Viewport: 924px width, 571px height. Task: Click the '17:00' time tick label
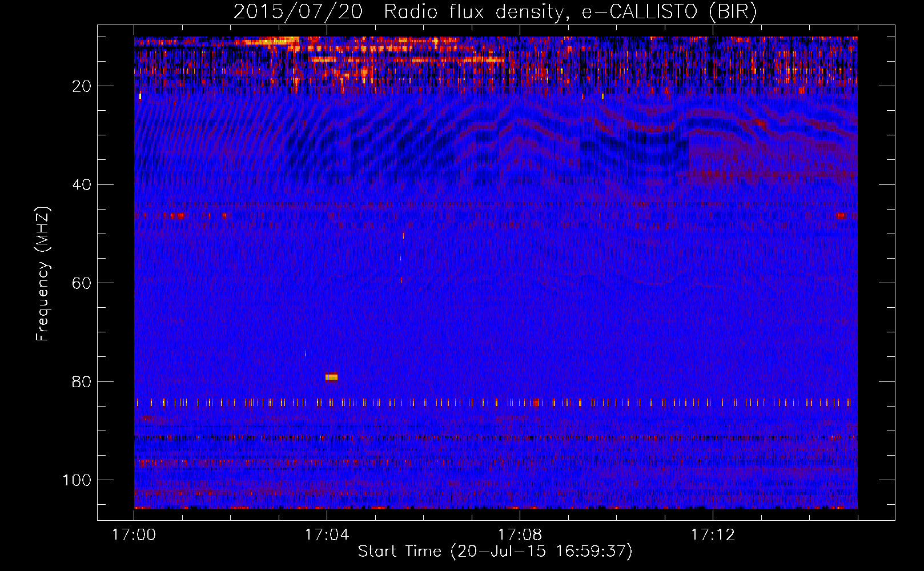click(134, 535)
